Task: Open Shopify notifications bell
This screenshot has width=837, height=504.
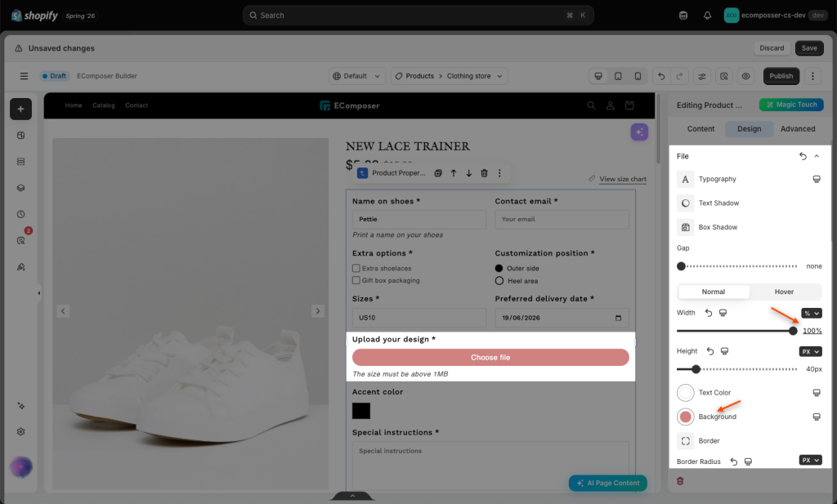Action: coord(707,16)
